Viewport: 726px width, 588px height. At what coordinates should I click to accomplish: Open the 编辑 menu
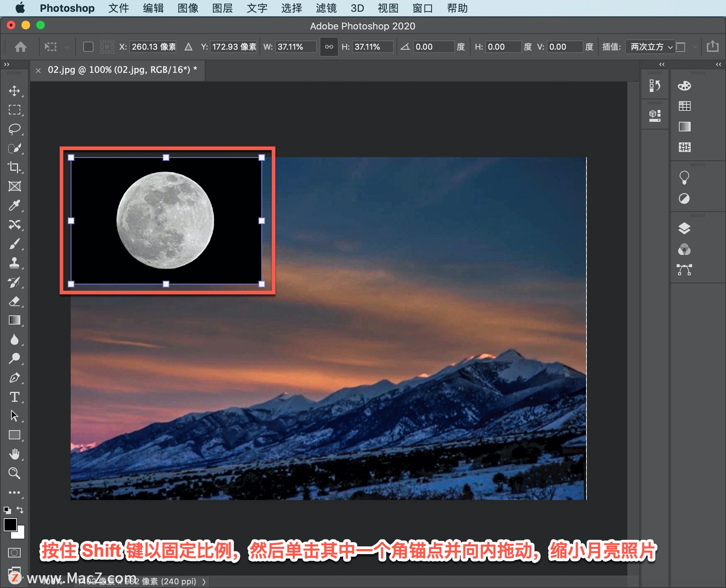[x=153, y=8]
